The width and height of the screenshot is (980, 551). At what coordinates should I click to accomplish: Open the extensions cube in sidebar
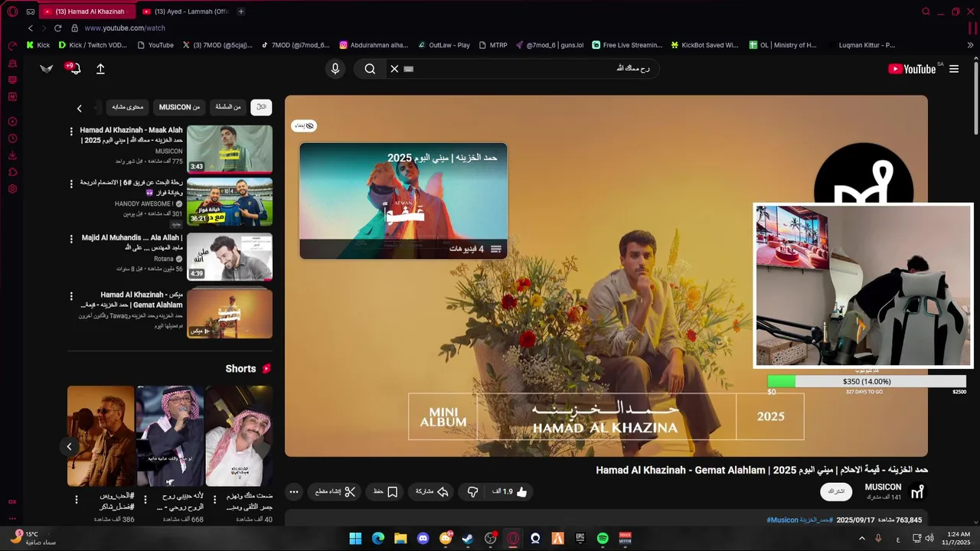(12, 172)
